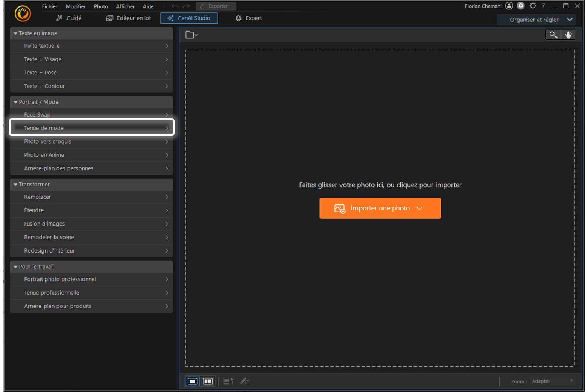Open the Éditeur en lot mode
This screenshot has width=585, height=392.
click(129, 18)
